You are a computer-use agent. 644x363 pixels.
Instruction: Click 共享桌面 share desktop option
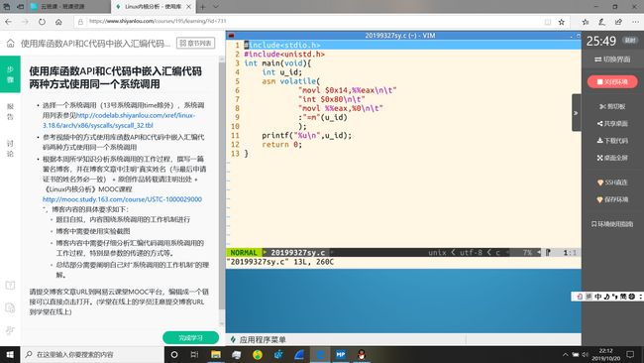[612, 123]
